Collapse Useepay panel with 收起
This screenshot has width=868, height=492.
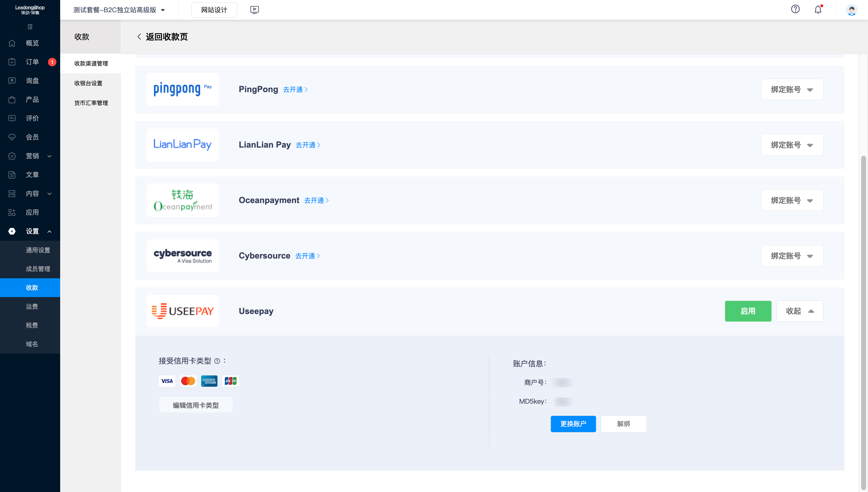[799, 311]
